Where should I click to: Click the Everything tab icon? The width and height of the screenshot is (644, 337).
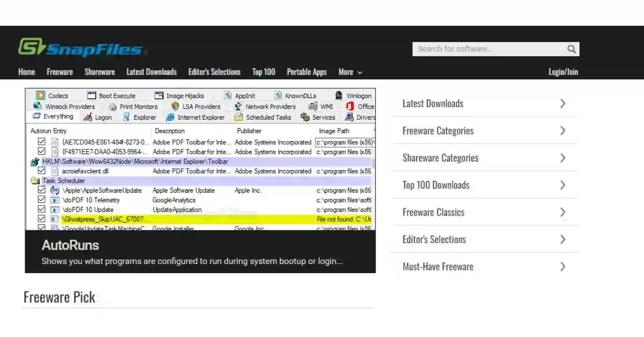click(36, 116)
